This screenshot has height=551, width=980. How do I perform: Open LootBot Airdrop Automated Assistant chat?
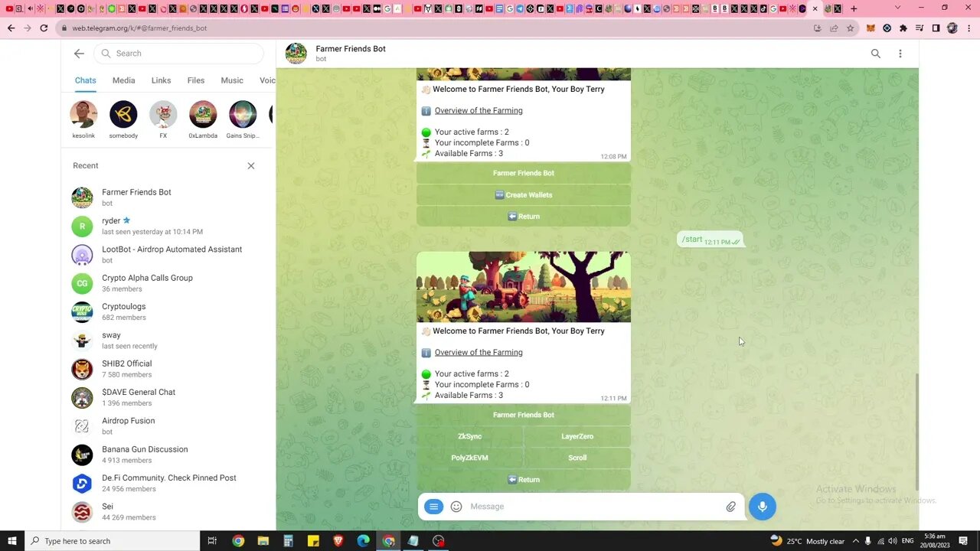click(x=168, y=255)
